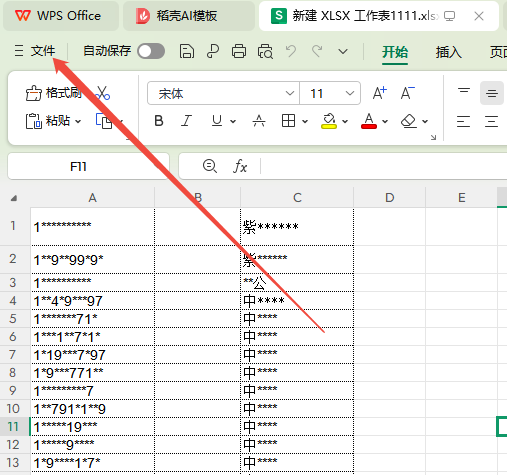This screenshot has height=475, width=507.
Task: Click cell containing **公
Action: click(x=297, y=283)
